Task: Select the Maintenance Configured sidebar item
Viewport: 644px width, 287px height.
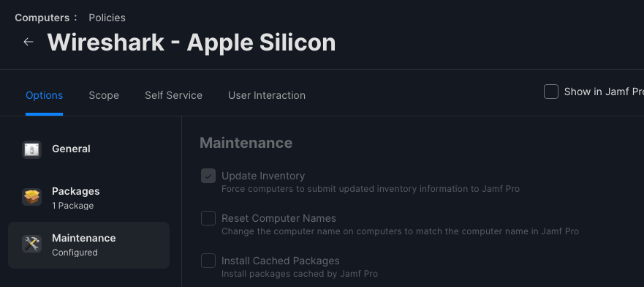Action: (x=88, y=245)
